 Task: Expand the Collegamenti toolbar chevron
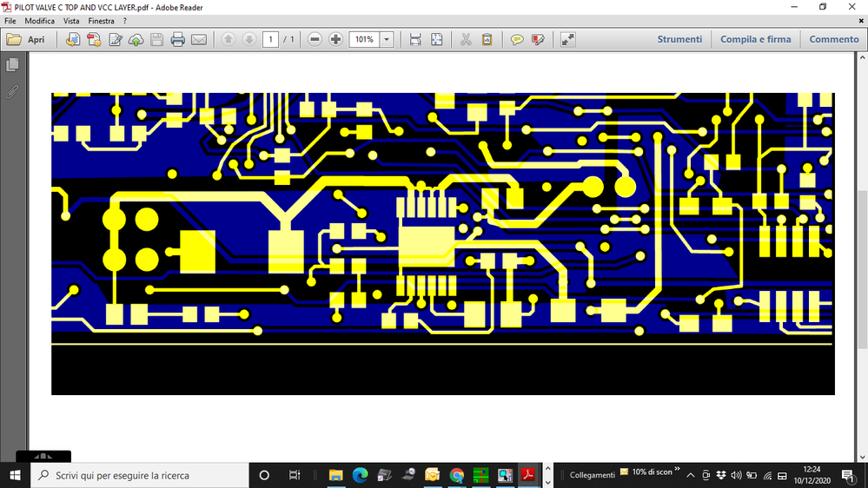pos(677,469)
